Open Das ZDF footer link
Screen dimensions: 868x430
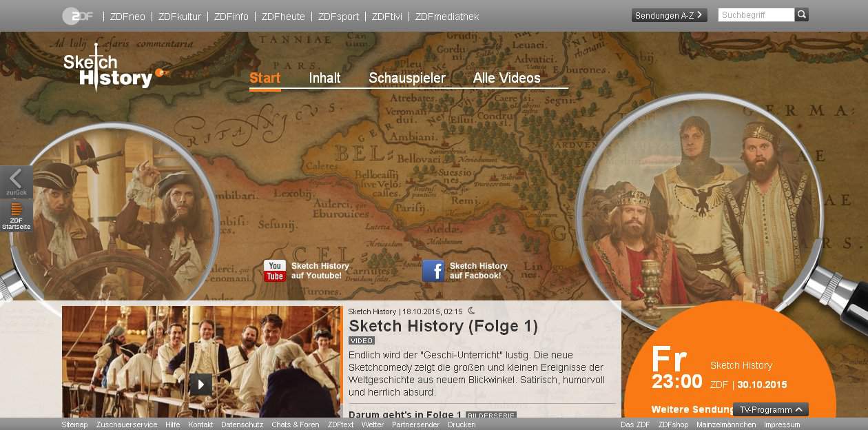[x=635, y=424]
